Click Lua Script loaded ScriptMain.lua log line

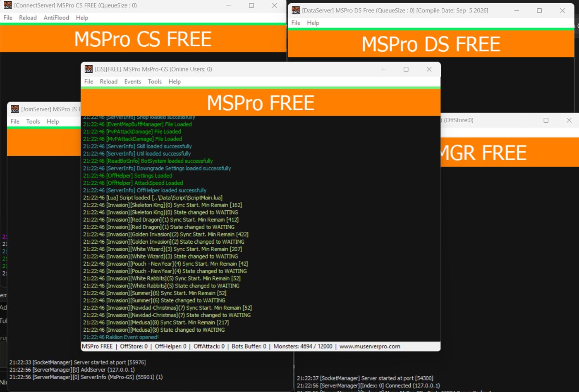153,197
